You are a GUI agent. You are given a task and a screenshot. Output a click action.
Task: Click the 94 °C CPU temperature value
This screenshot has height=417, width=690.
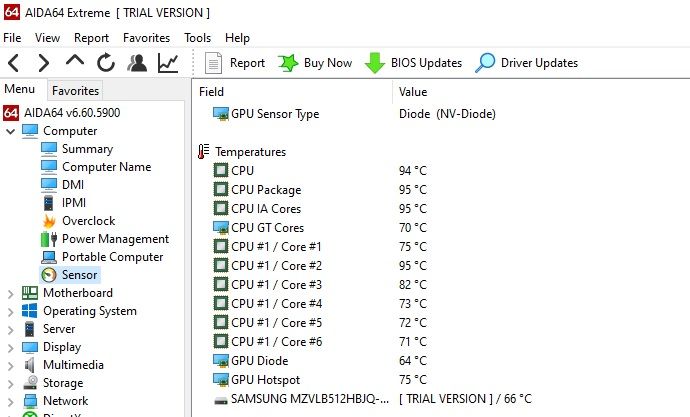click(x=413, y=171)
